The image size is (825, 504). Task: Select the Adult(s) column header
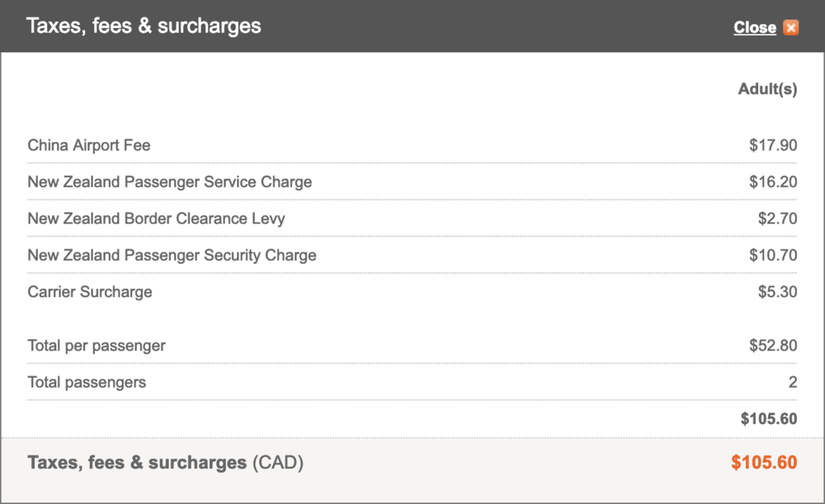[x=767, y=89]
